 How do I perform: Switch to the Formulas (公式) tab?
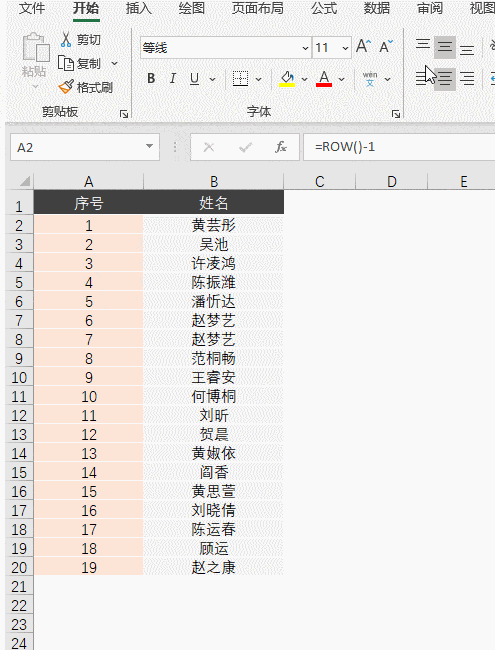[x=324, y=8]
